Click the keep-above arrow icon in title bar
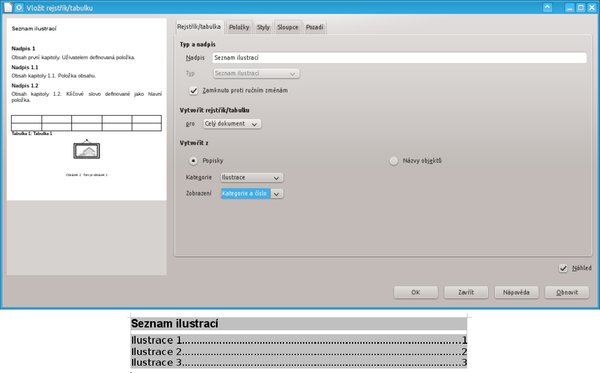 point(548,7)
